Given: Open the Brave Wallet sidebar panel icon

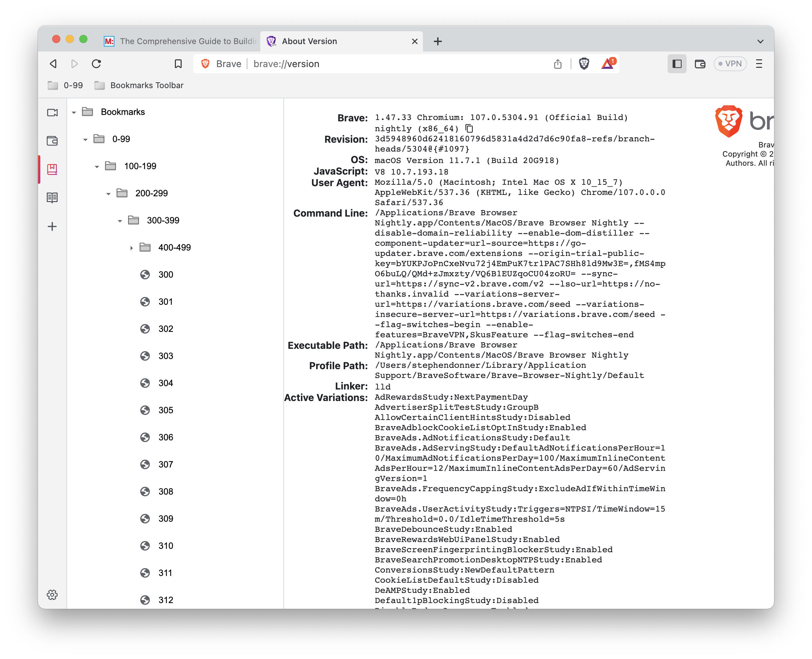Looking at the screenshot, I should (x=53, y=141).
